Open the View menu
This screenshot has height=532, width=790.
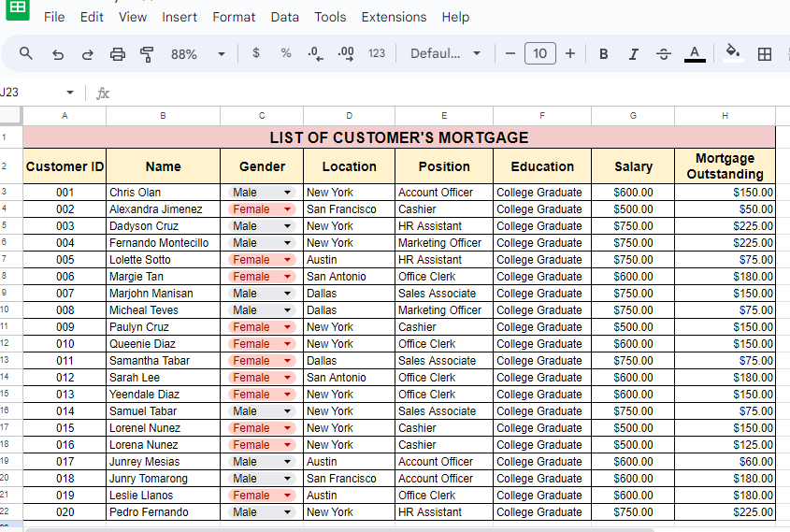[x=133, y=17]
